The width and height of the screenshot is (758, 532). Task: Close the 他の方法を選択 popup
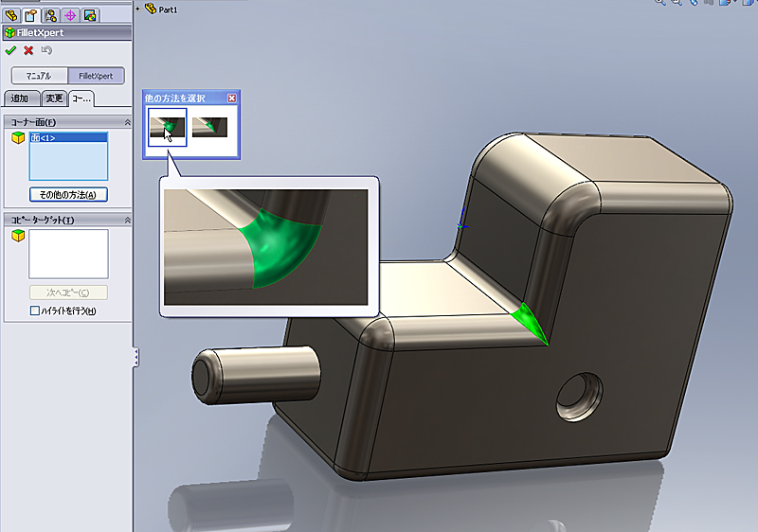click(x=232, y=98)
